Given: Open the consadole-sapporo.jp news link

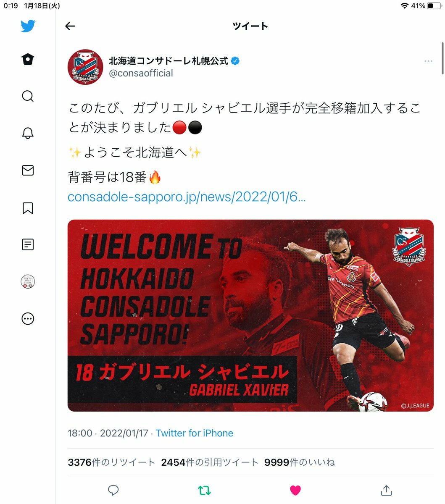Looking at the screenshot, I should [x=187, y=197].
